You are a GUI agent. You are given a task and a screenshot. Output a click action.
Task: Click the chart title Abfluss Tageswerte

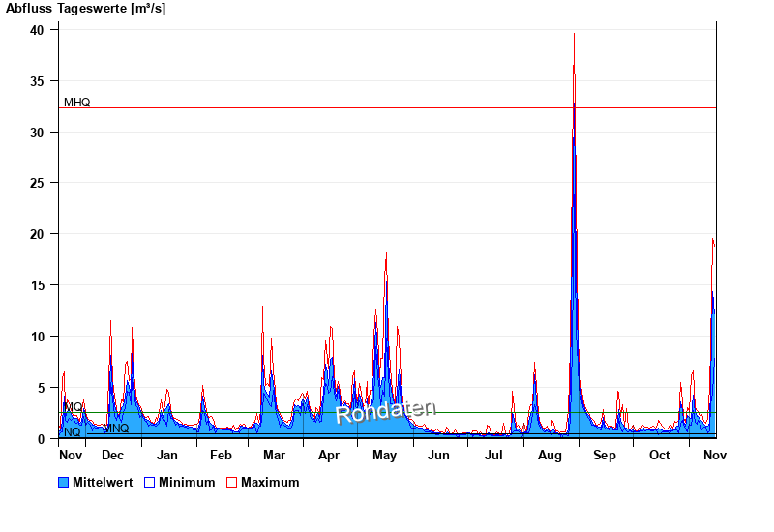pos(85,8)
